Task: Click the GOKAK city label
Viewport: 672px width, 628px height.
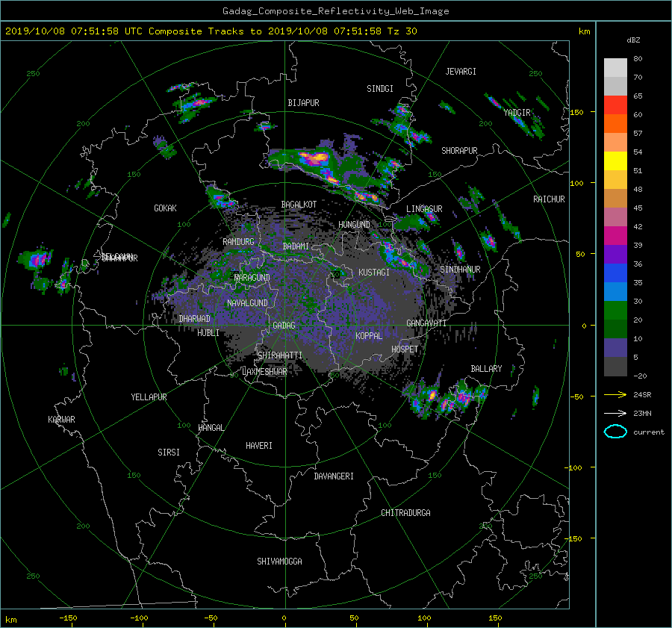Action: (165, 208)
